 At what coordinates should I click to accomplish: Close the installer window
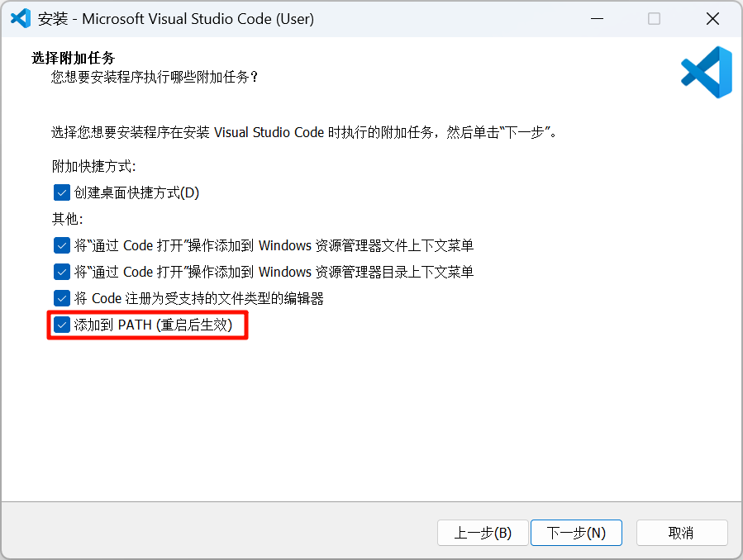tap(712, 19)
